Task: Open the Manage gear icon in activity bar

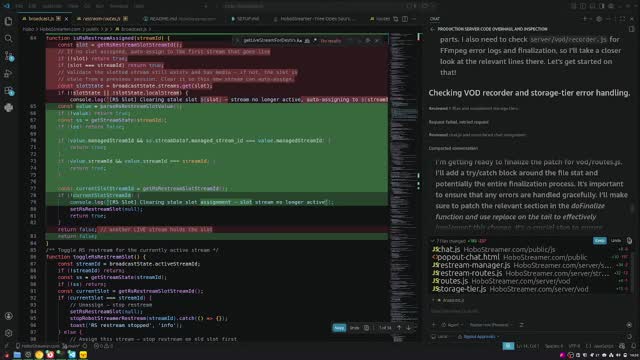Action: click(9, 333)
